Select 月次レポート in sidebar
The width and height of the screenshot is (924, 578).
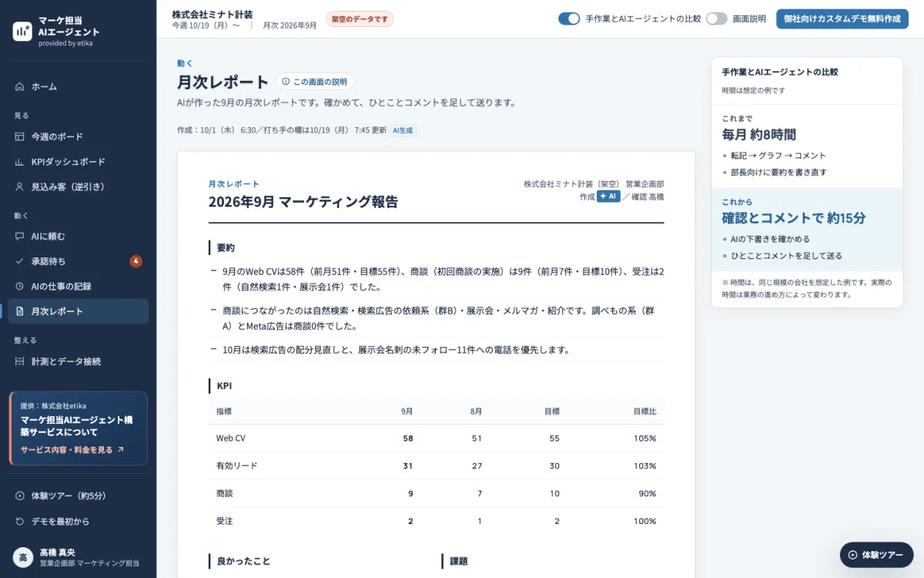click(x=78, y=311)
